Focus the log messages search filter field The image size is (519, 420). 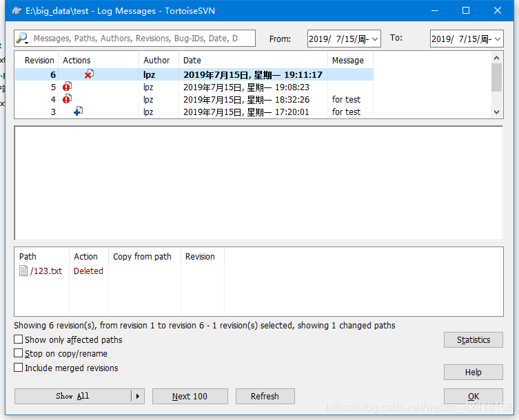click(x=136, y=39)
